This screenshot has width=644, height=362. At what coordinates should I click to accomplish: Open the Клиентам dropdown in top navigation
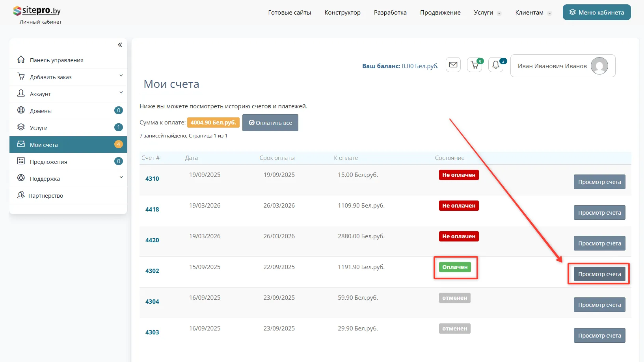point(533,13)
